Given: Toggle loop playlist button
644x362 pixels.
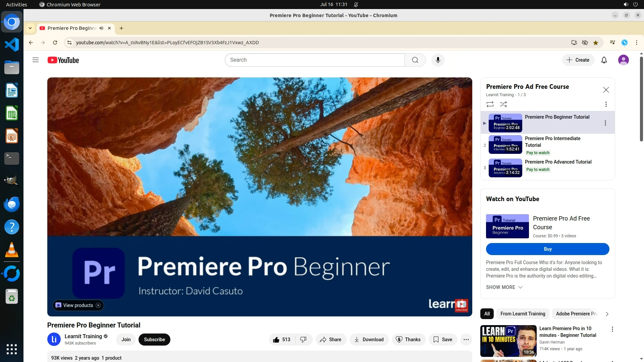Looking at the screenshot, I should [x=490, y=104].
